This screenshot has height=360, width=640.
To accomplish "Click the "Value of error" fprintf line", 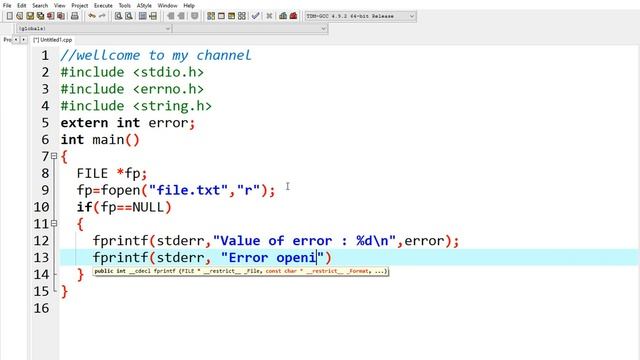I will click(276, 240).
